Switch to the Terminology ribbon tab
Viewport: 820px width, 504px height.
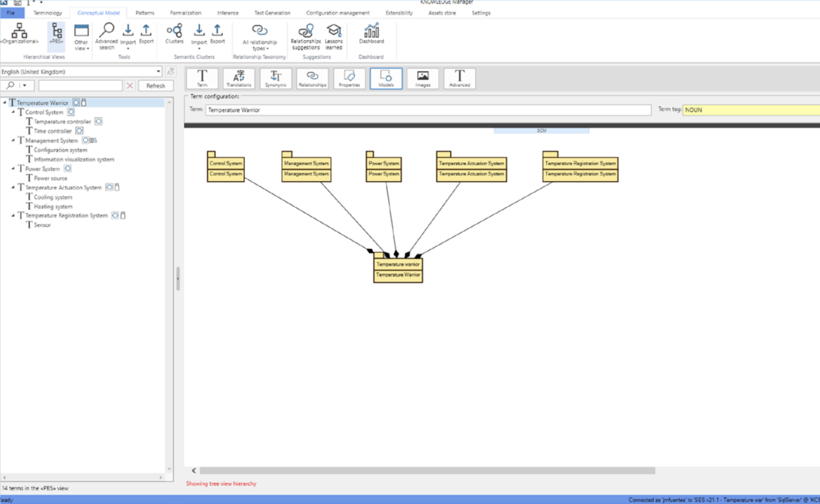pyautogui.click(x=47, y=13)
